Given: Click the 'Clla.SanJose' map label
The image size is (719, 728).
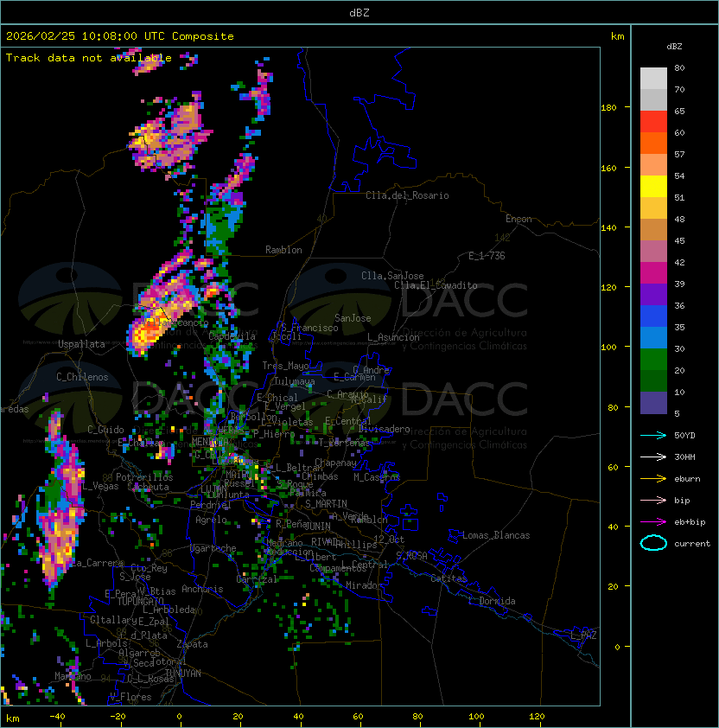Looking at the screenshot, I should point(392,276).
